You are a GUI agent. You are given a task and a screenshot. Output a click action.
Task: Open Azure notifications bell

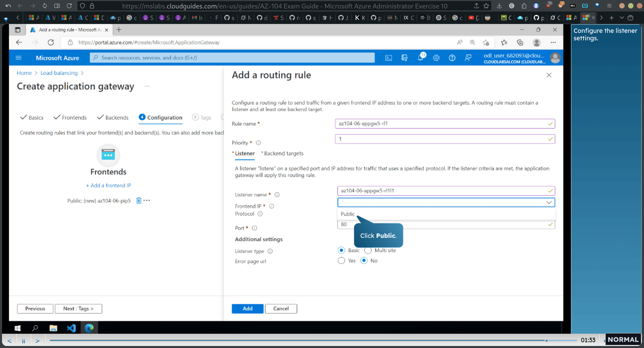pos(420,58)
